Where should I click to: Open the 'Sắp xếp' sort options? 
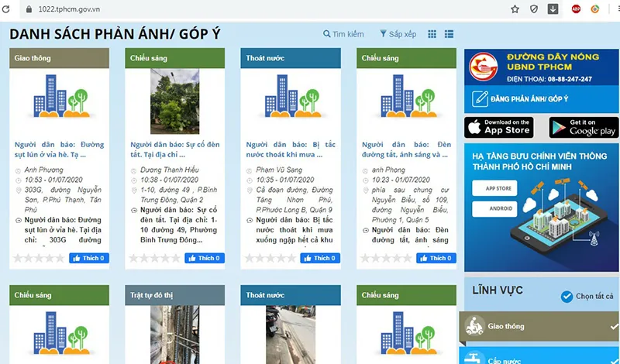(398, 34)
